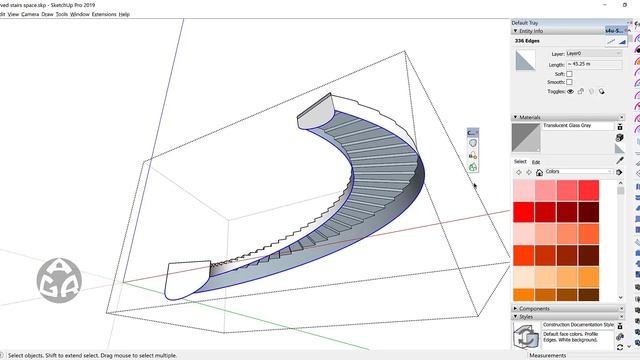Click the In Model home icon
640x360 pixels.
[539, 173]
